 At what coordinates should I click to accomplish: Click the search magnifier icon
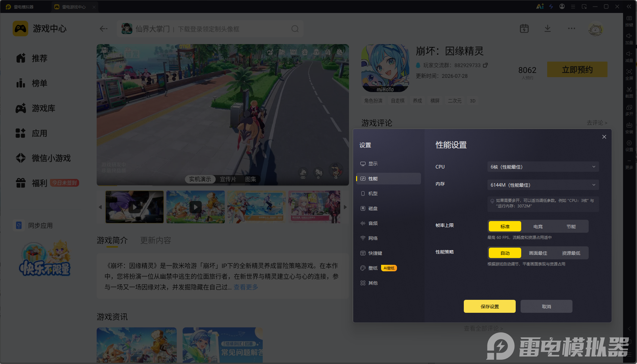pyautogui.click(x=295, y=29)
